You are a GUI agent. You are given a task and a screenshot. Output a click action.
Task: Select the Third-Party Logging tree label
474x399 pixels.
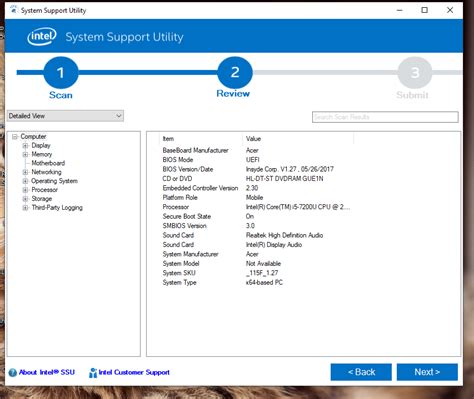[57, 208]
